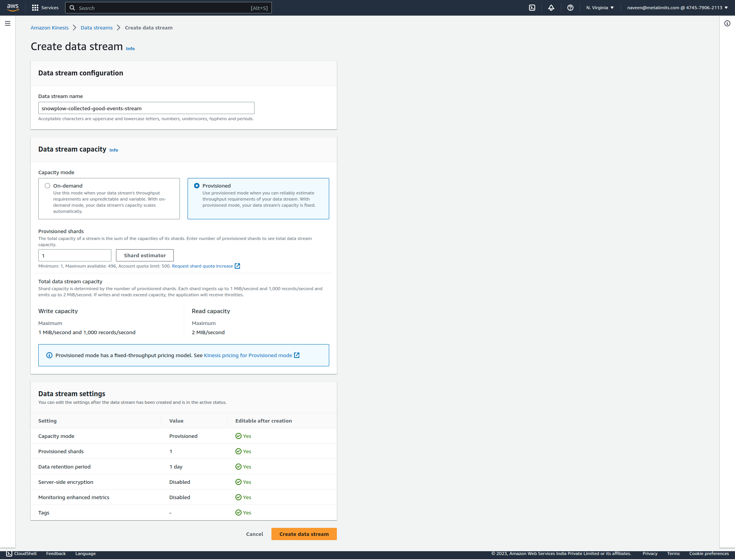The width and height of the screenshot is (735, 560).
Task: Click the '2 MiB/second' read capacity value
Action: click(x=208, y=332)
